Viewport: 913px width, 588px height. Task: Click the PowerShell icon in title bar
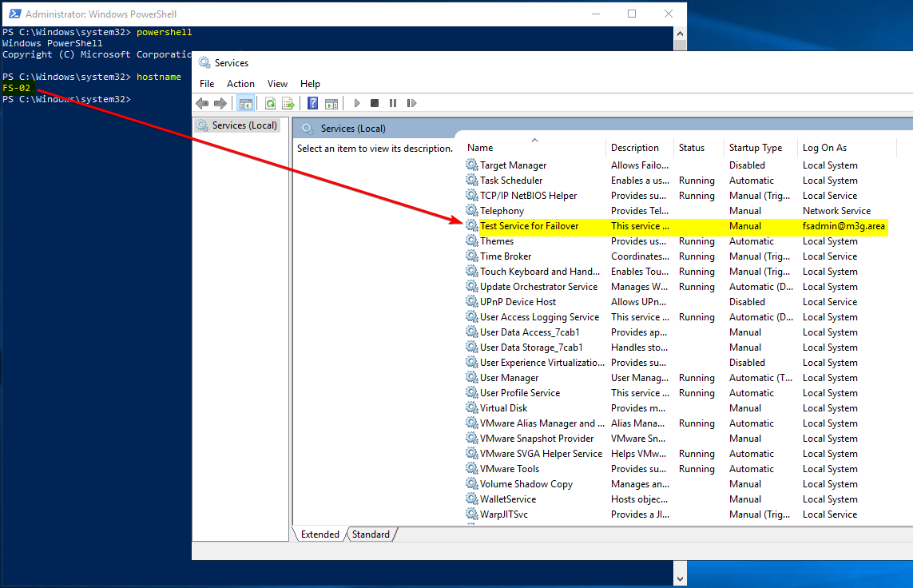[14, 14]
